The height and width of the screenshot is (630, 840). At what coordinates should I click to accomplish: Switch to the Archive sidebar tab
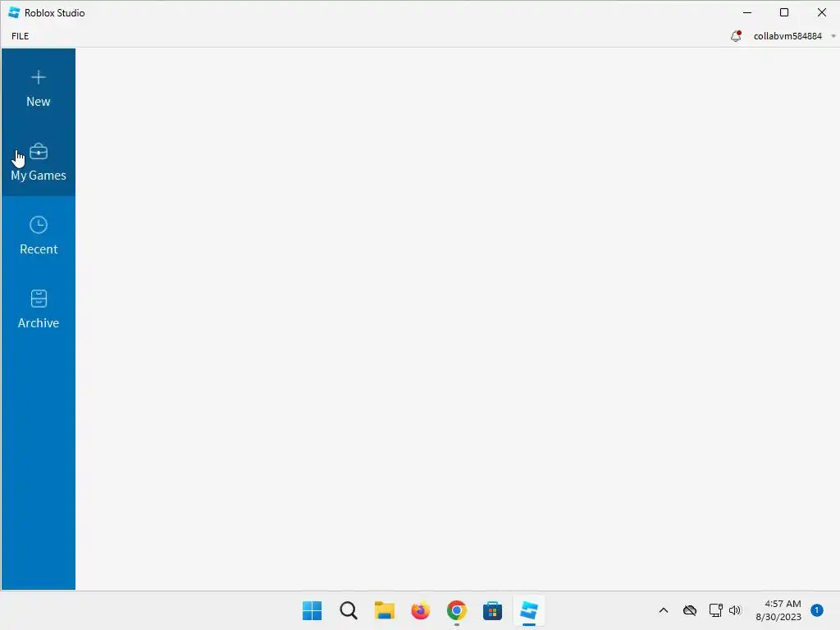(x=38, y=308)
